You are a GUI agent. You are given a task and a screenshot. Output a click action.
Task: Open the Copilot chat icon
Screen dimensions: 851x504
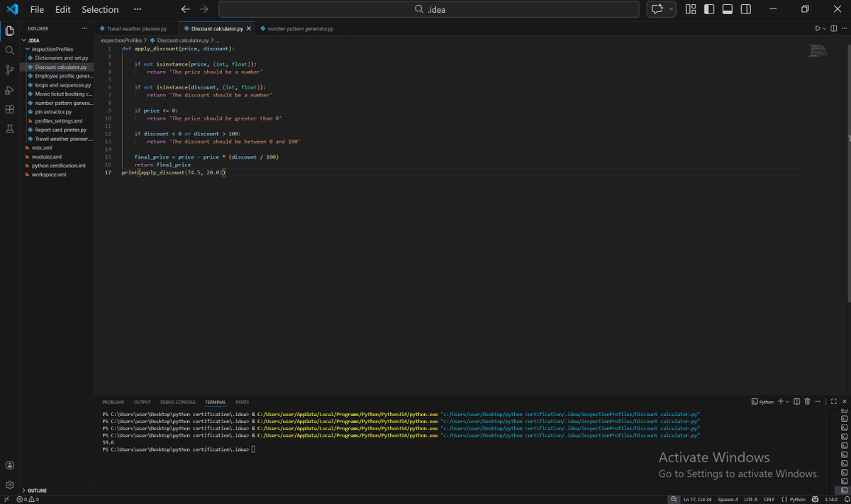[x=657, y=9]
